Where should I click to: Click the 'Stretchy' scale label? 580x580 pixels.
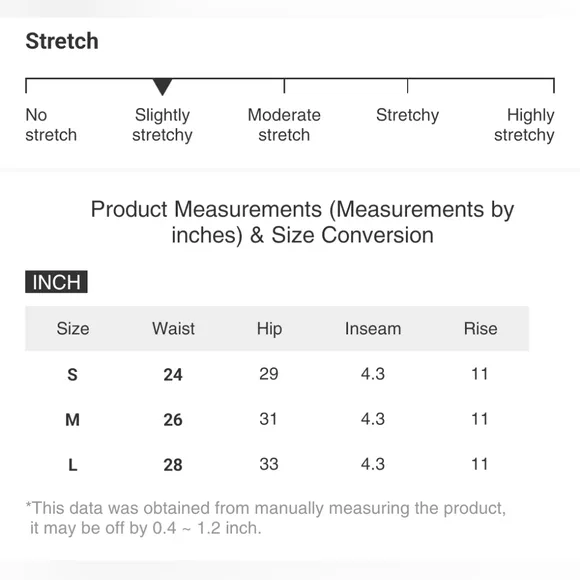point(408,115)
